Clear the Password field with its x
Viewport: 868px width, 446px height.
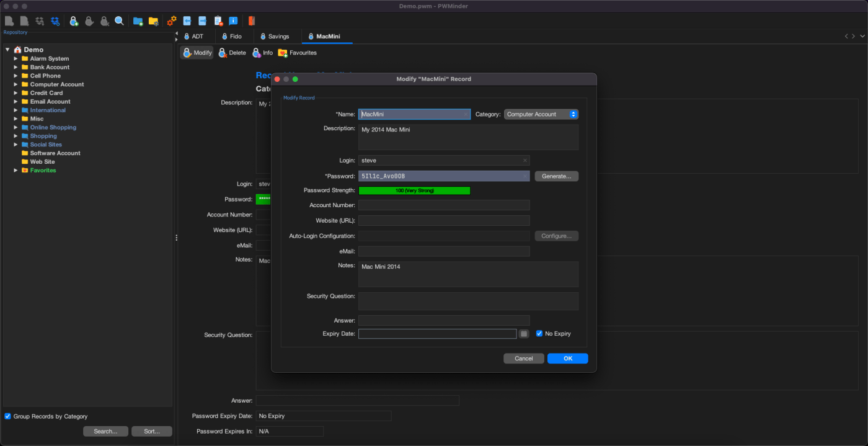[x=525, y=176]
